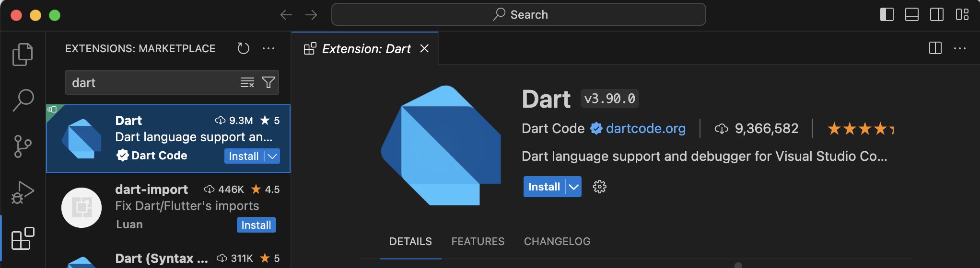Screen dimensions: 980x268
Task: Click the command center Search bar
Action: [x=518, y=14]
